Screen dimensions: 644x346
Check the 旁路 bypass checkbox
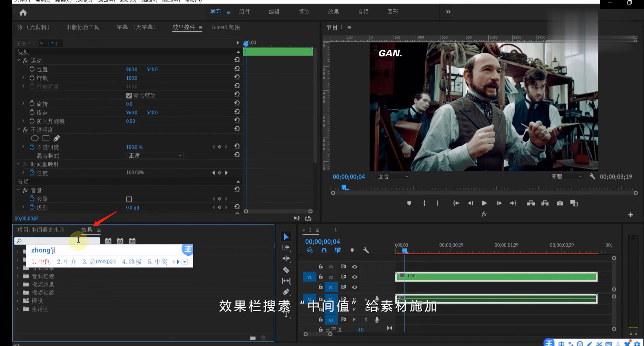coord(129,199)
